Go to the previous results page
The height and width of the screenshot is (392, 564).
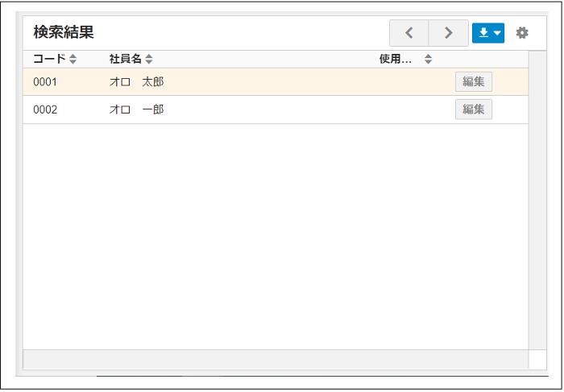pyautogui.click(x=409, y=33)
